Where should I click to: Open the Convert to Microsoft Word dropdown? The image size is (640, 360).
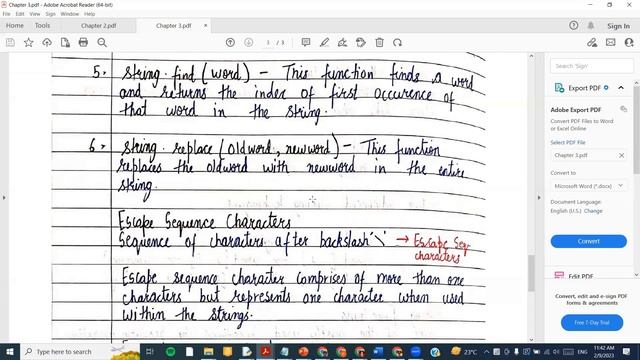[589, 186]
